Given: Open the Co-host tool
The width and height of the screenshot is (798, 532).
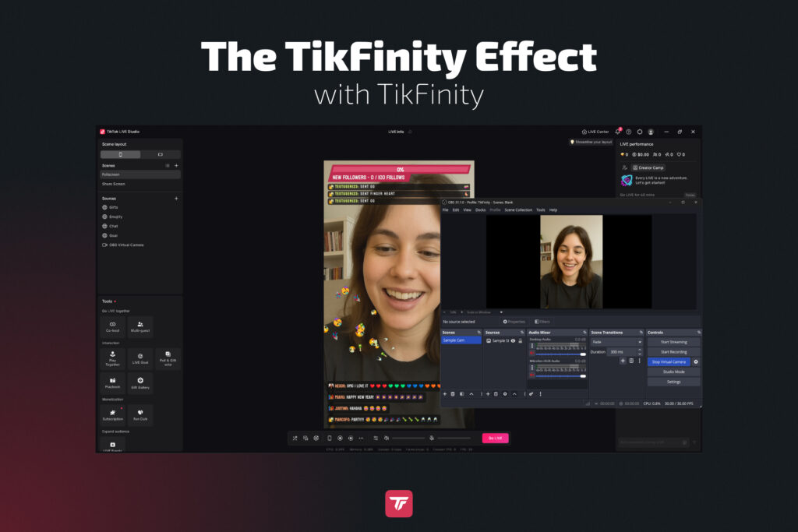Looking at the screenshot, I should (x=112, y=326).
